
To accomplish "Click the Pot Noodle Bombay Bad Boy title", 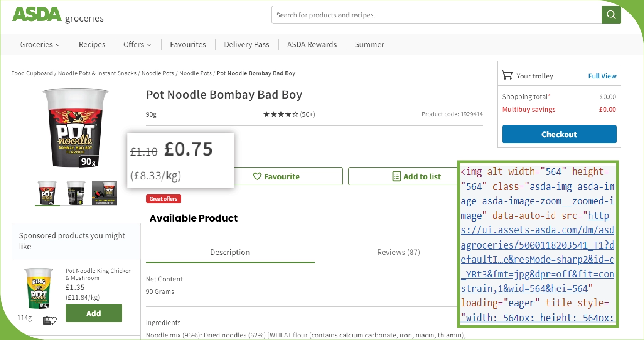I will coord(224,95).
